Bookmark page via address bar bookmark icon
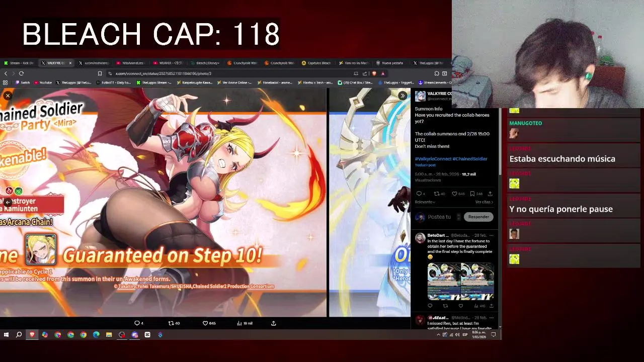The width and height of the screenshot is (644, 362). pos(100,73)
